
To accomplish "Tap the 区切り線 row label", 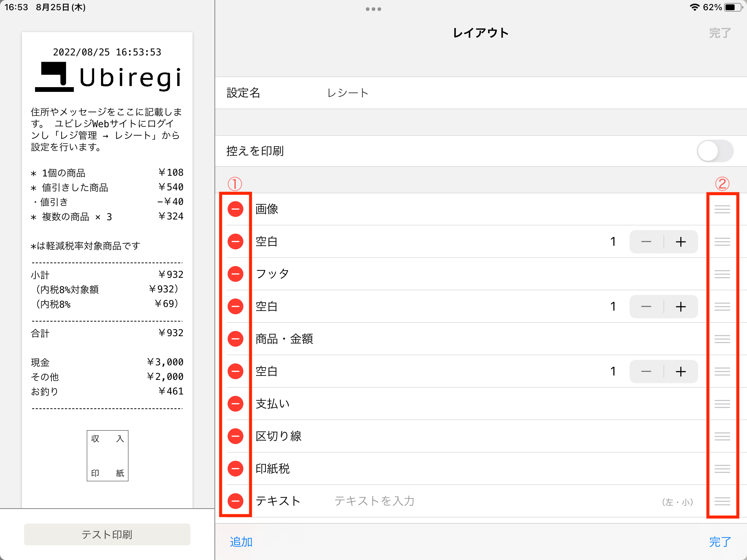I will pyautogui.click(x=278, y=436).
